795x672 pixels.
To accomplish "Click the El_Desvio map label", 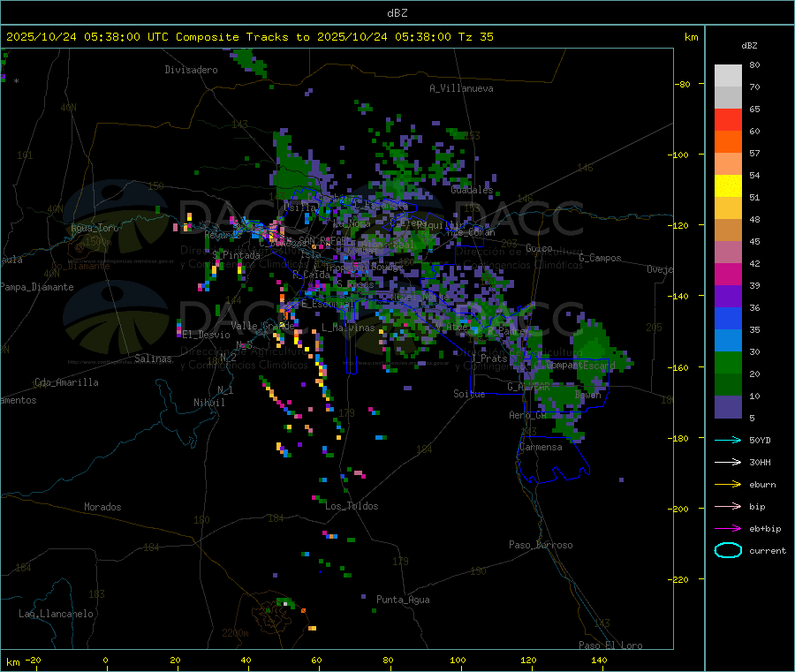I will 207,335.
